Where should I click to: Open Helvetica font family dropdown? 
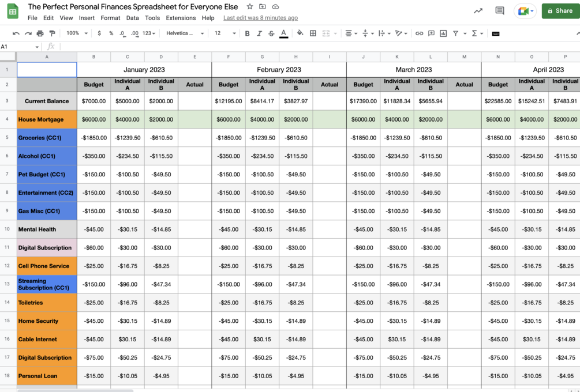pos(185,33)
